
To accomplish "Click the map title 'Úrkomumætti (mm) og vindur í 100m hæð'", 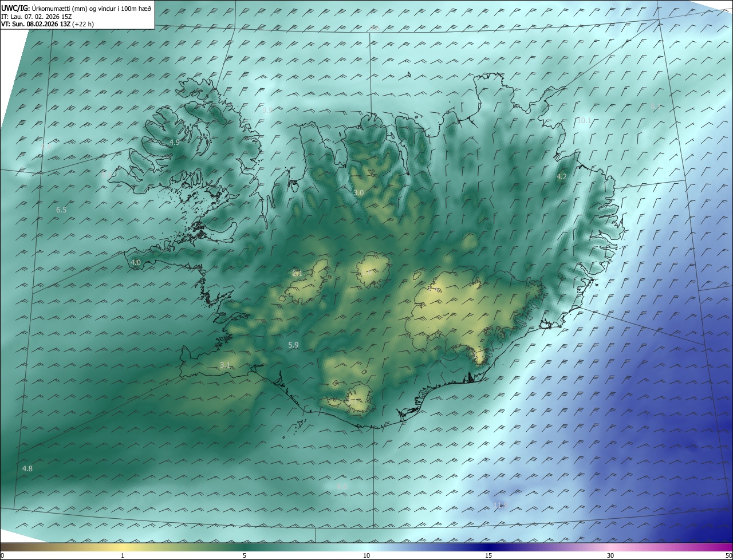I will point(92,7).
